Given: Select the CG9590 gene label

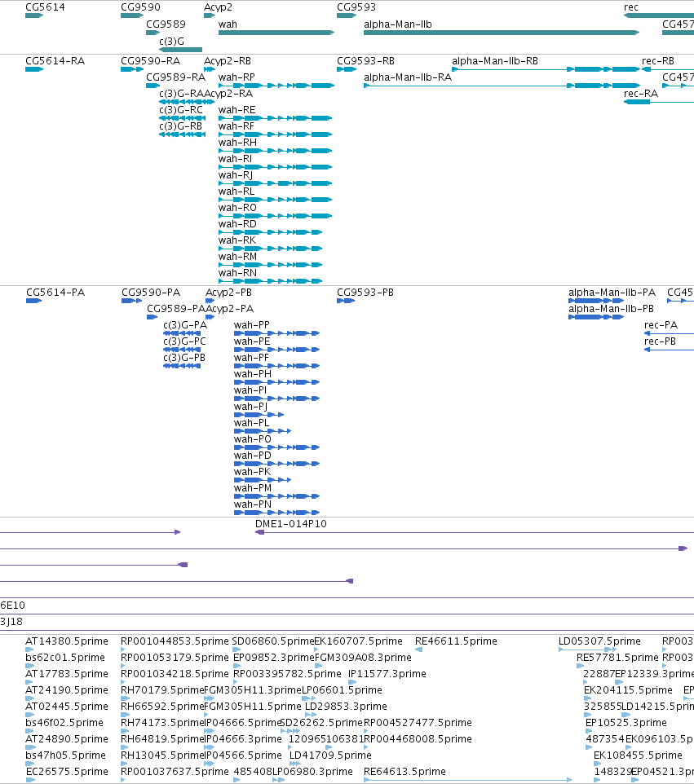Looking at the screenshot, I should pos(140,7).
